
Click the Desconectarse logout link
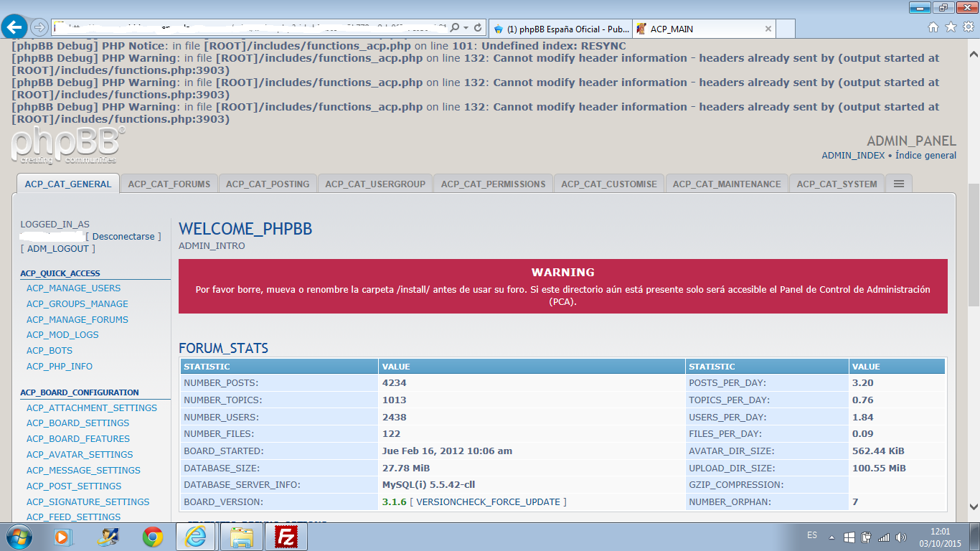pyautogui.click(x=123, y=236)
